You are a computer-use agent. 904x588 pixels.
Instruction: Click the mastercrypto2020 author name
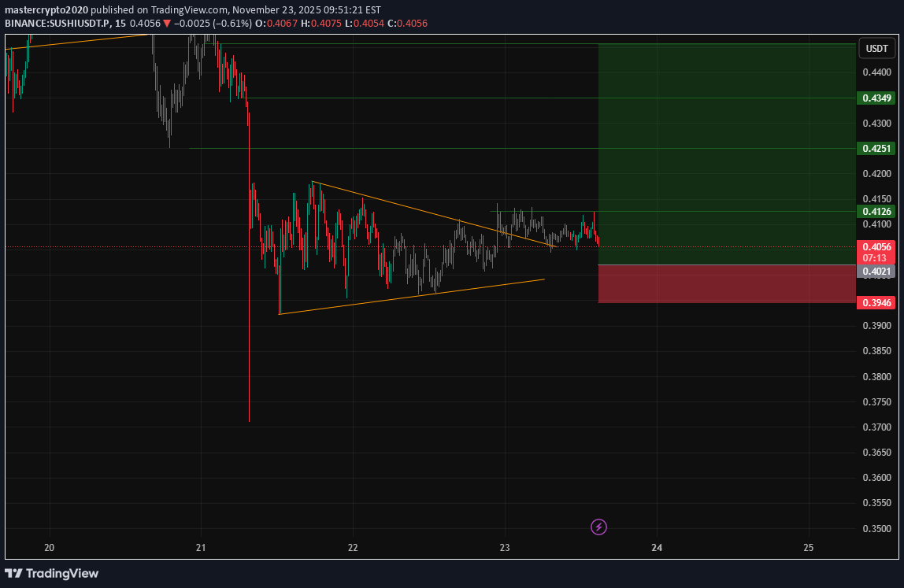point(46,10)
